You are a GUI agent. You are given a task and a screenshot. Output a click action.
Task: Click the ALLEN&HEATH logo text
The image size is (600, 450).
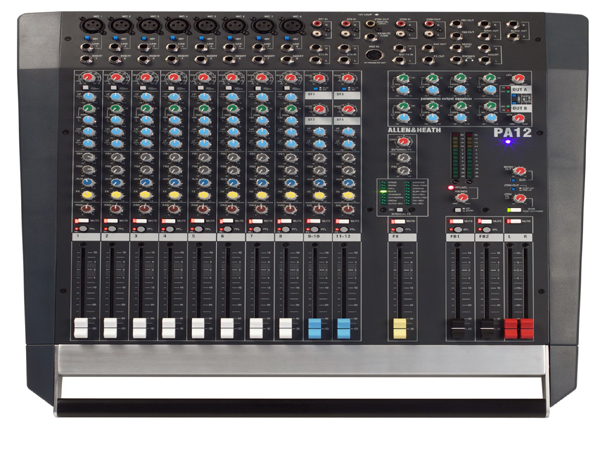414,130
